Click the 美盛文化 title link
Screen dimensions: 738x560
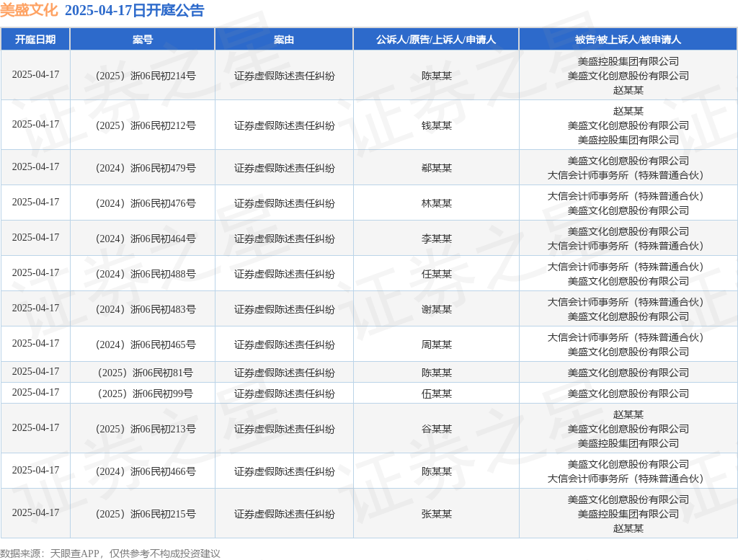[x=29, y=10]
